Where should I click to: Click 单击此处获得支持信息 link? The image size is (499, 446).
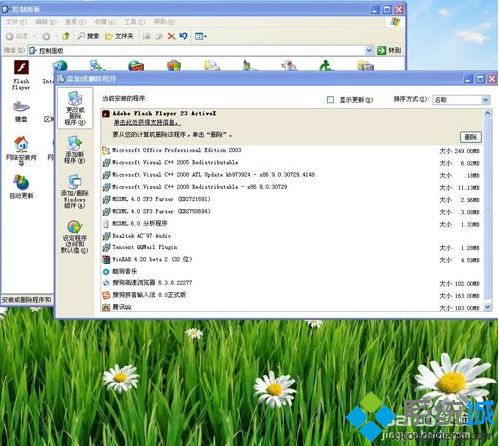tap(147, 123)
